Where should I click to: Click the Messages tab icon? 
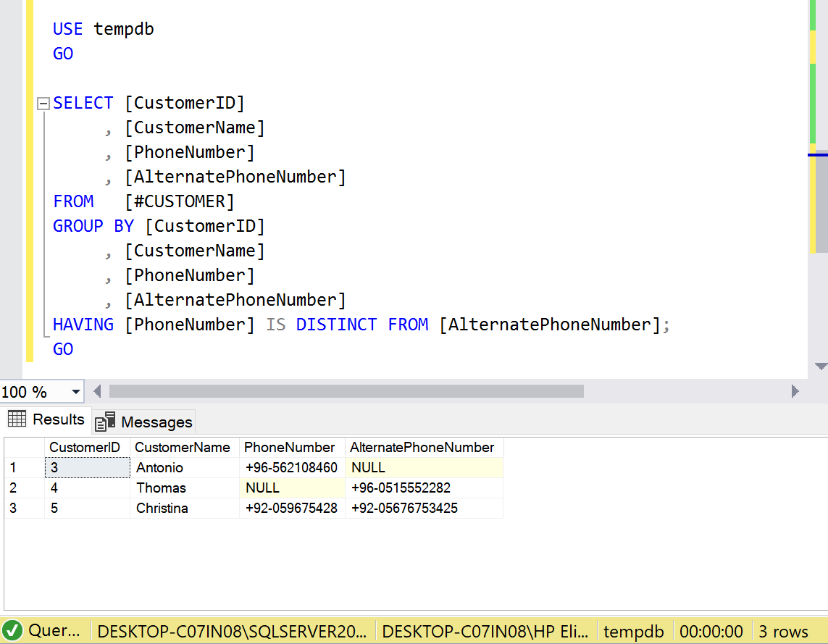coord(106,422)
